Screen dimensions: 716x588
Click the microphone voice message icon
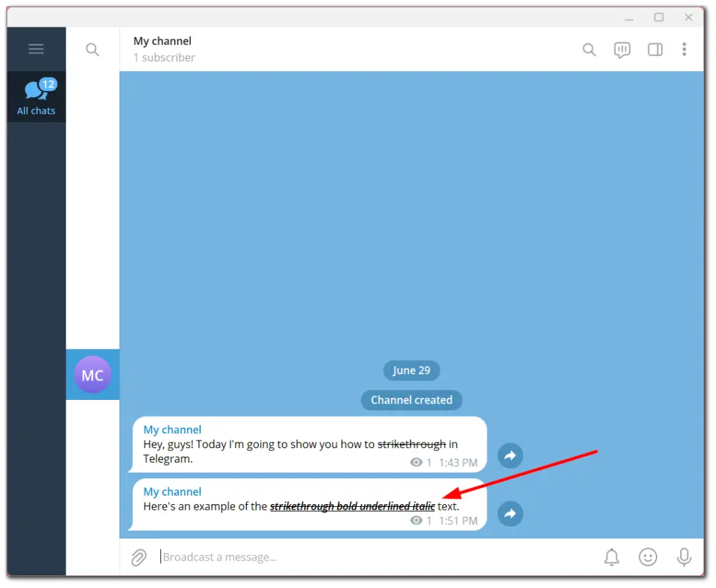tap(684, 557)
